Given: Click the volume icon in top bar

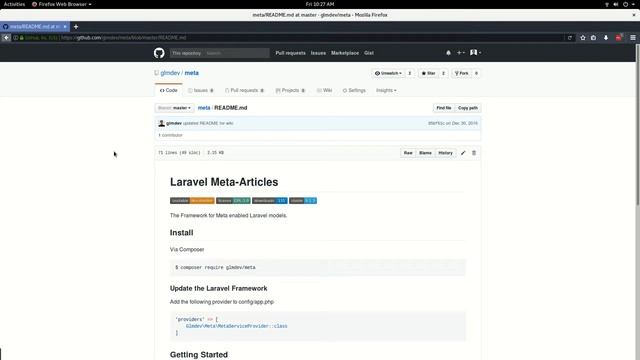Looking at the screenshot, I should pyautogui.click(x=616, y=4).
